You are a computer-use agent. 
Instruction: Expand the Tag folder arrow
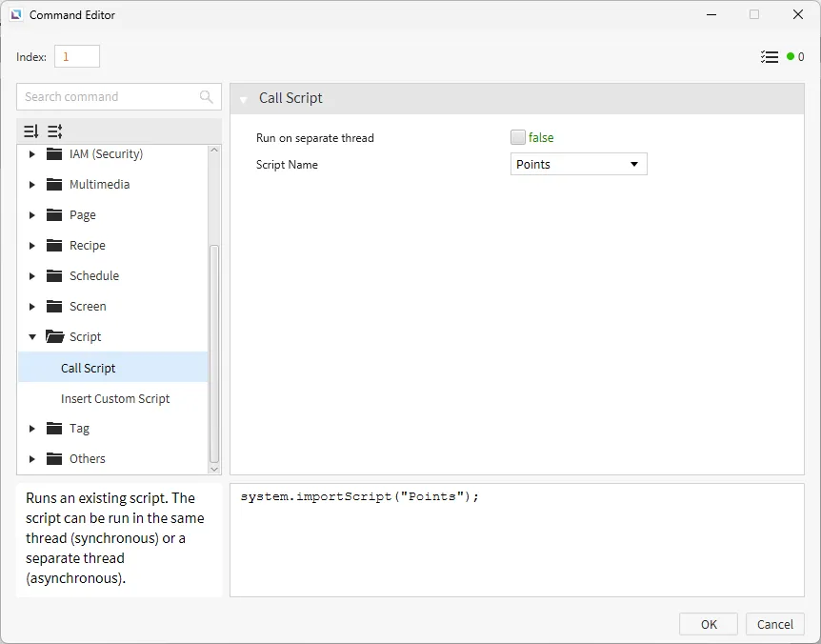32,429
